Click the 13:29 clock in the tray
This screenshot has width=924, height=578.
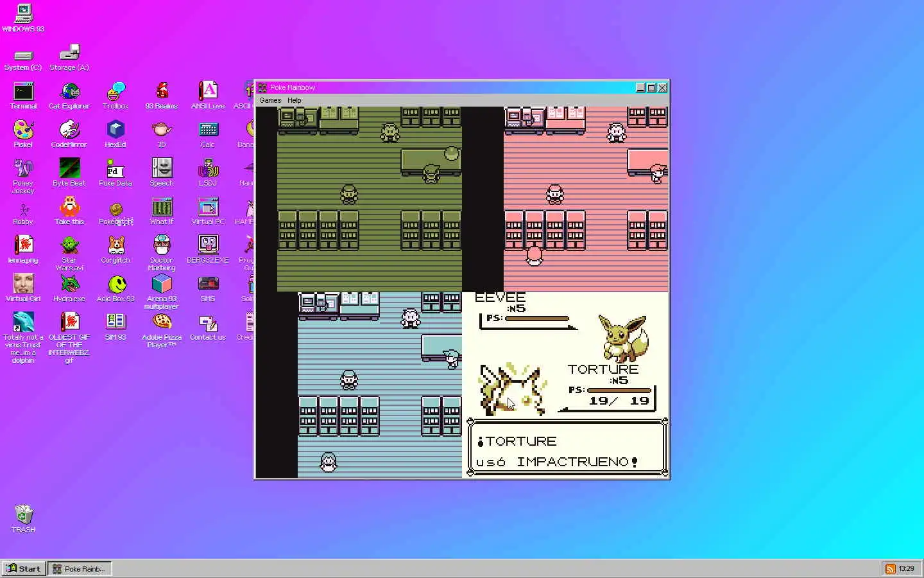pyautogui.click(x=906, y=568)
